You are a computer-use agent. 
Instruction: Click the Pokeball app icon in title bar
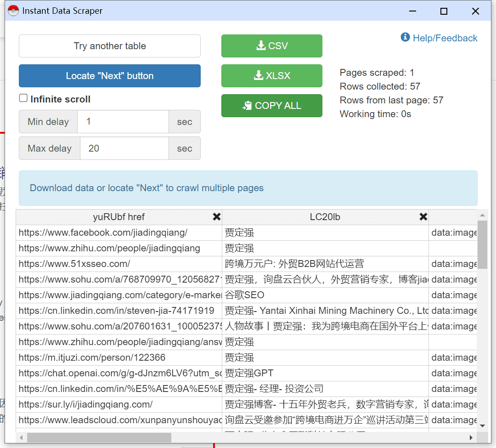(13, 11)
